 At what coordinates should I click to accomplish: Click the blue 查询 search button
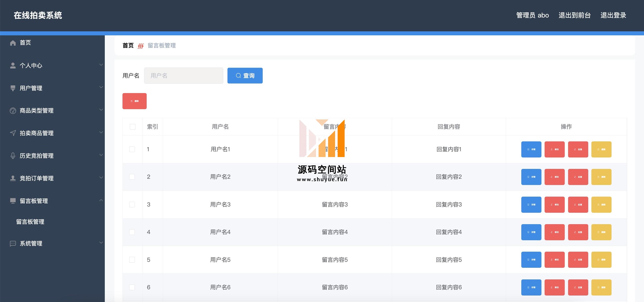click(245, 75)
